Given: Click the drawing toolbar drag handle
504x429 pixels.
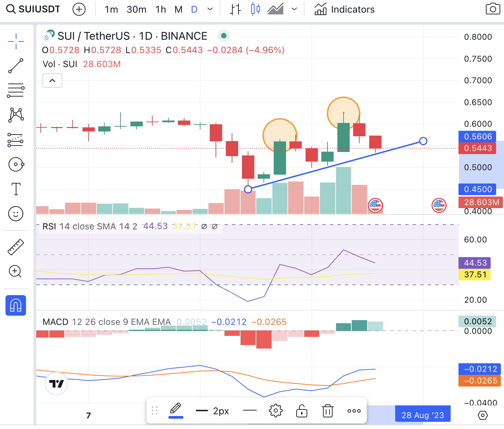Looking at the screenshot, I should pyautogui.click(x=155, y=411).
